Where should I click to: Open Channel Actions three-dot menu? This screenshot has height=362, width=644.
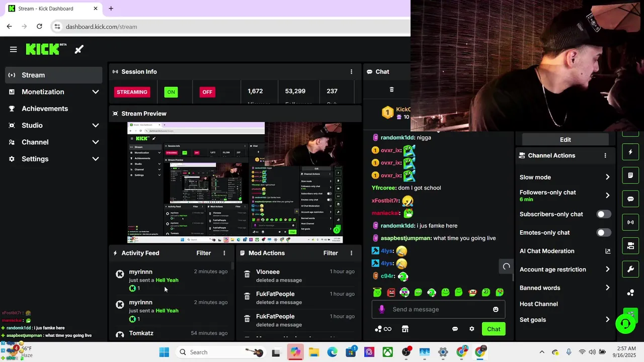point(605,155)
